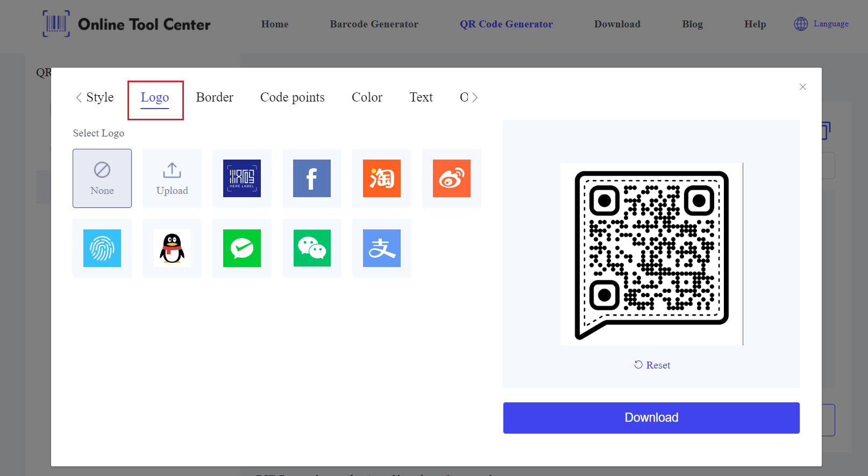868x476 pixels.
Task: Switch to the Text tab
Action: (x=421, y=97)
